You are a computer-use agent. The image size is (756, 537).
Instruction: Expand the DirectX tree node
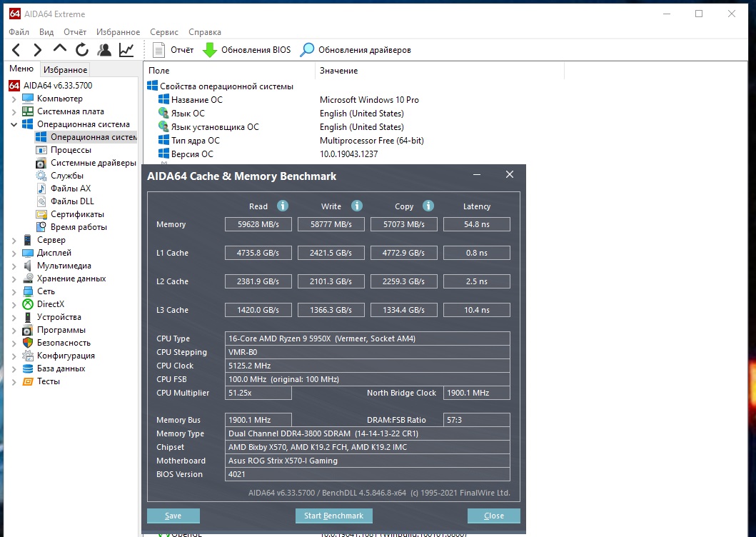click(14, 304)
